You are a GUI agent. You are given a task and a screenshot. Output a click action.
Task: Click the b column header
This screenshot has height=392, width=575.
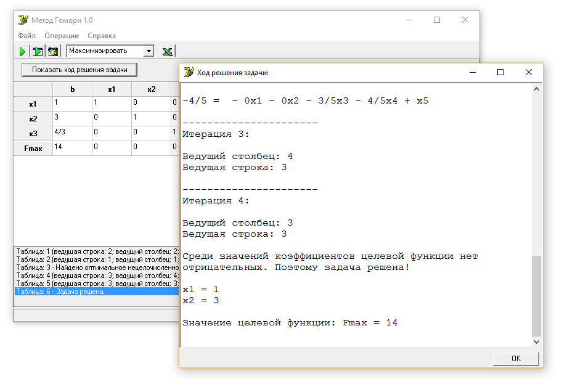tap(72, 89)
